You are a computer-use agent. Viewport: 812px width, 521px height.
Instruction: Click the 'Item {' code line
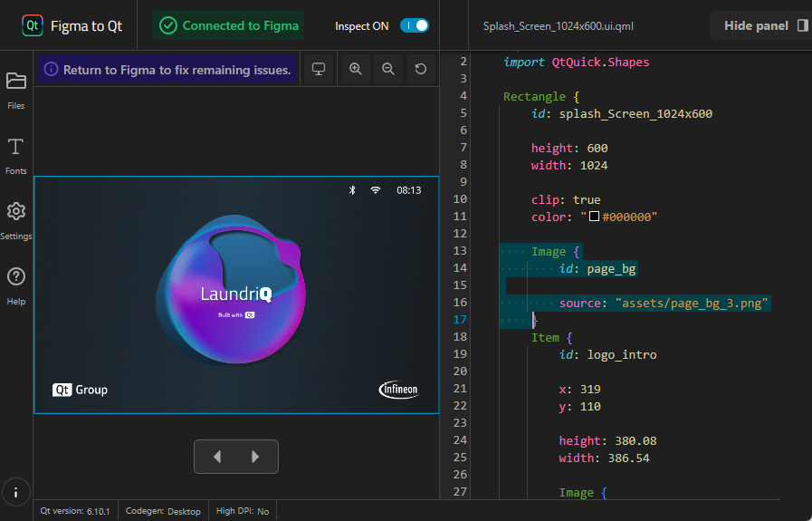click(x=551, y=337)
